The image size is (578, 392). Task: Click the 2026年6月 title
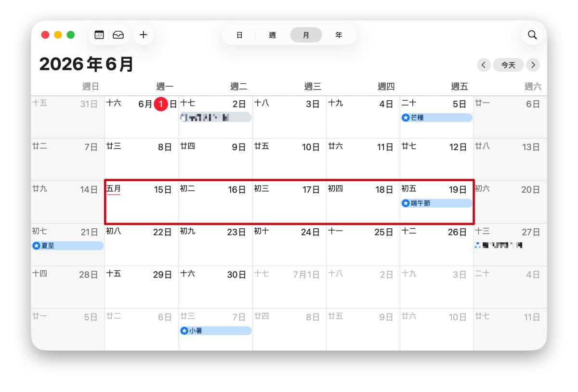click(x=87, y=65)
